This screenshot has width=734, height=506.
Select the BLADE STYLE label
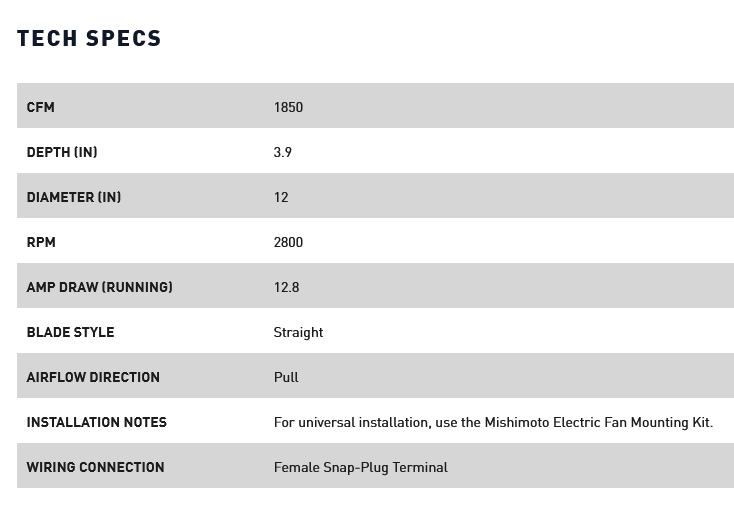70,332
